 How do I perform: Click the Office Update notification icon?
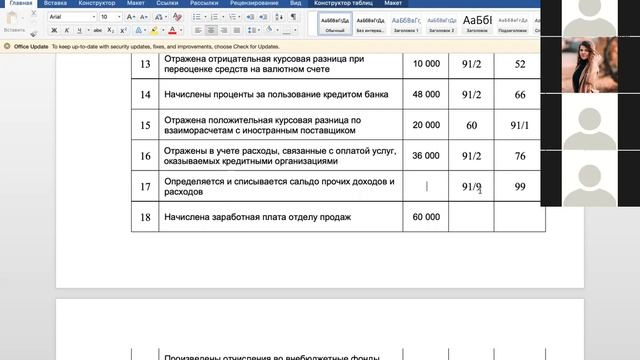(x=7, y=46)
